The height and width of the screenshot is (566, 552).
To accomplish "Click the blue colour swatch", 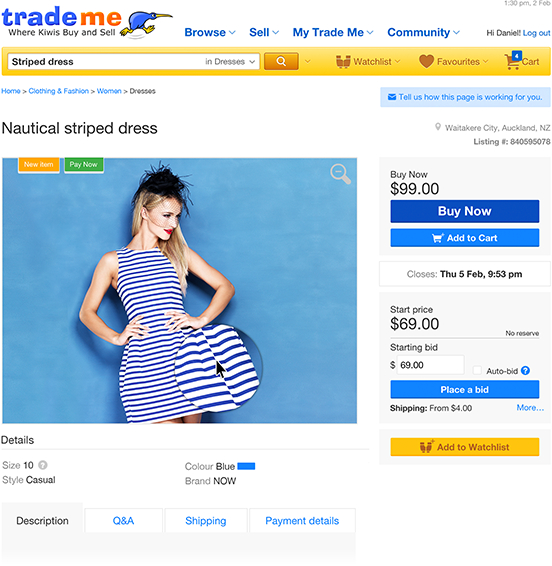I will pos(246,466).
